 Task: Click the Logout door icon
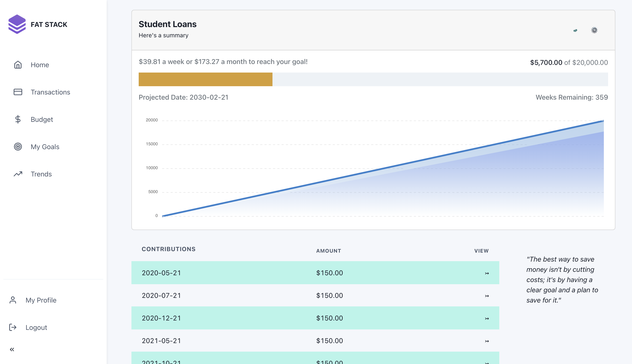(x=13, y=327)
